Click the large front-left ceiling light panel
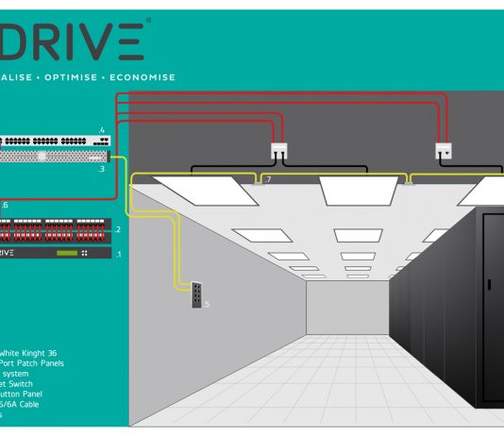 (205, 191)
